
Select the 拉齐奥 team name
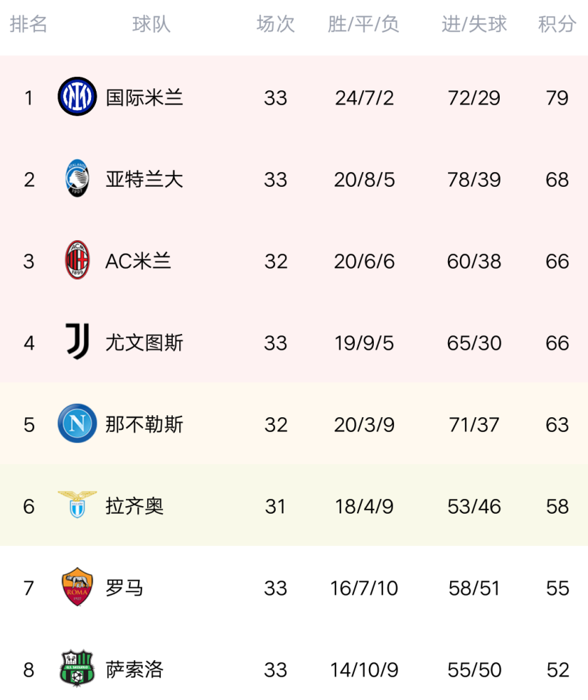point(134,506)
